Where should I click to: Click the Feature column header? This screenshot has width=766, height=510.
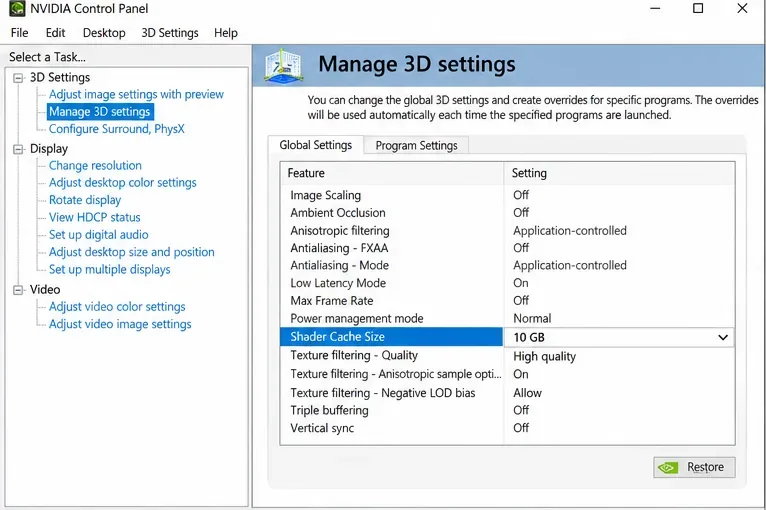click(392, 173)
